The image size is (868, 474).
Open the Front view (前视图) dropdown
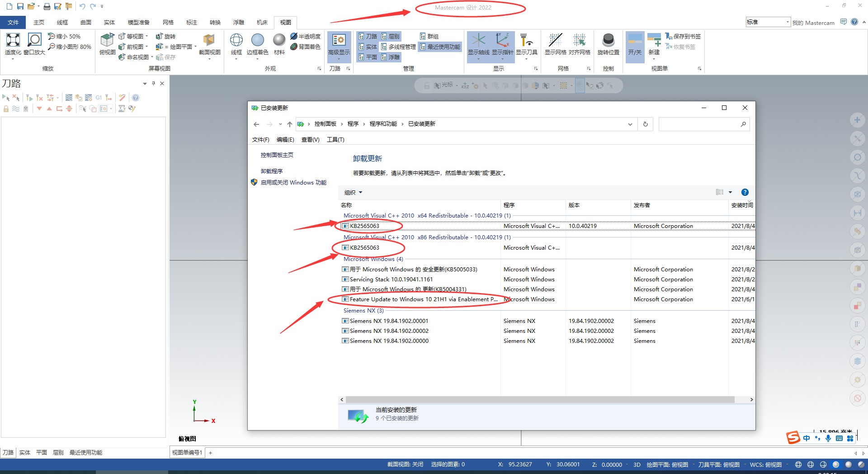tap(146, 47)
